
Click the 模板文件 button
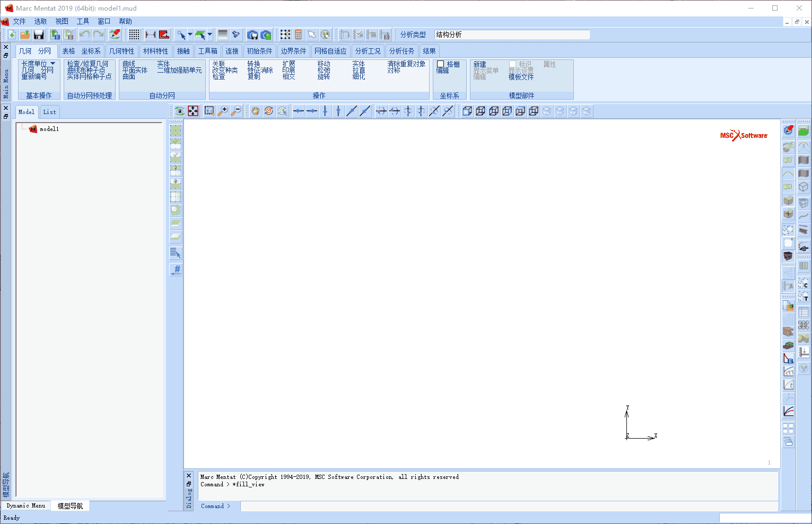[521, 77]
